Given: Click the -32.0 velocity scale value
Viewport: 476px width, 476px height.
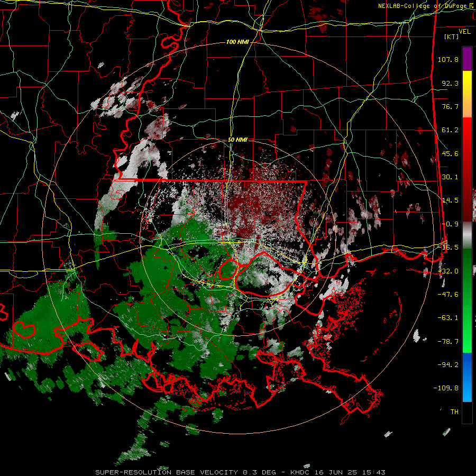Looking at the screenshot, I should [448, 271].
